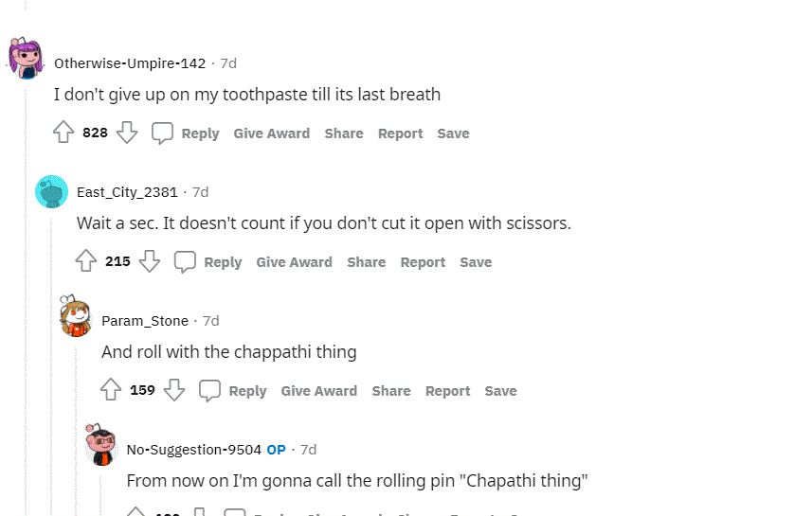Open Param_Stone username profile link
The image size is (812, 516).
pos(145,321)
